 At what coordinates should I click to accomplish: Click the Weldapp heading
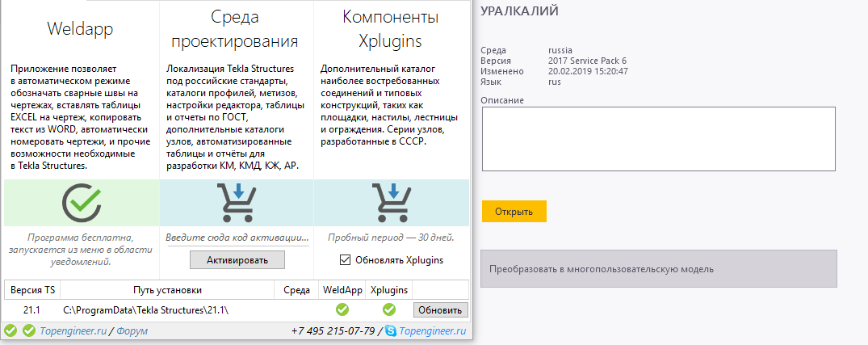[x=80, y=29]
